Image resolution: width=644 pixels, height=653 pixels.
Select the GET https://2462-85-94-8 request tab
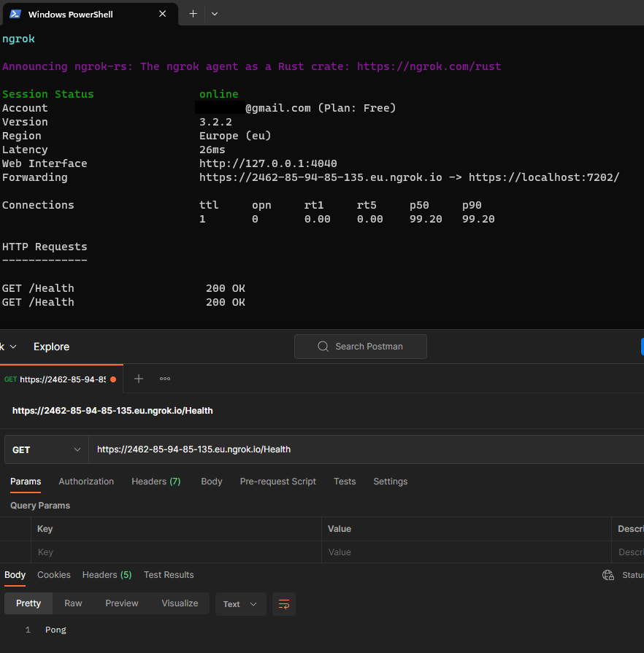[x=61, y=379]
